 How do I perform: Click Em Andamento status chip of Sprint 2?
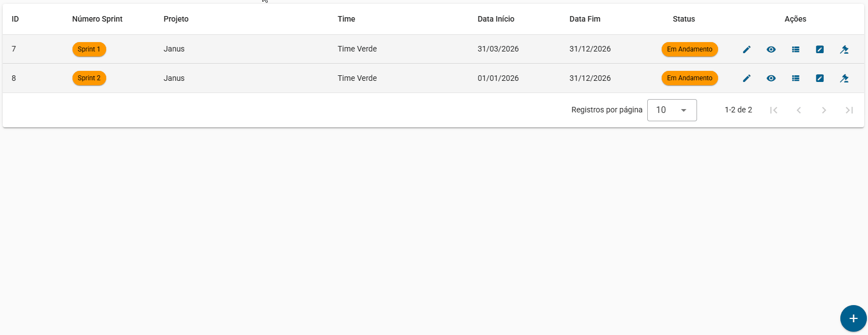tap(690, 78)
